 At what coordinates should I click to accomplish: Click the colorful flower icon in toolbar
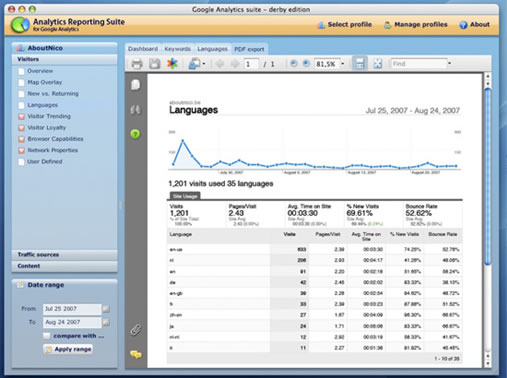[172, 63]
